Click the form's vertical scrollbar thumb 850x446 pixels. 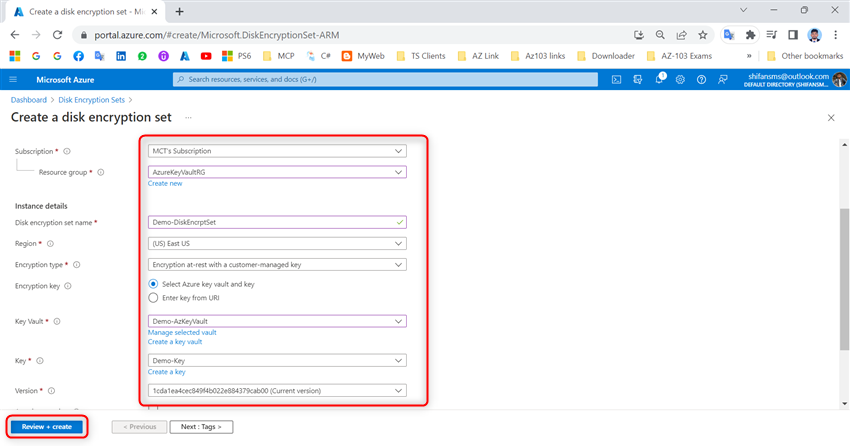[844, 279]
